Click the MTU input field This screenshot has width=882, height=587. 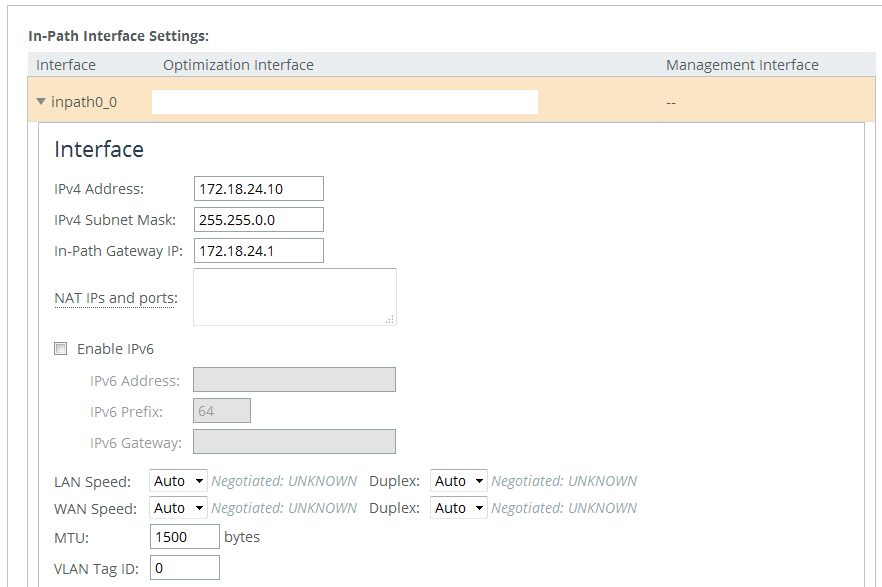pos(184,536)
